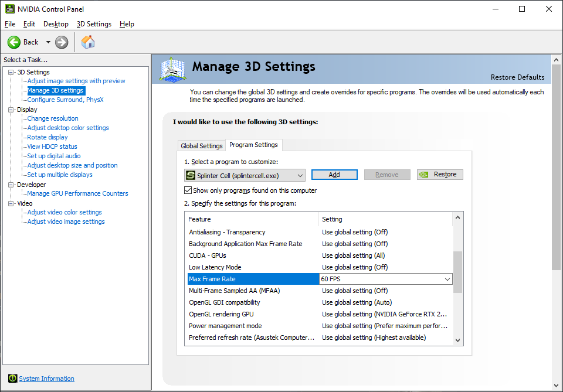Select Change resolution in task tree

pos(53,118)
